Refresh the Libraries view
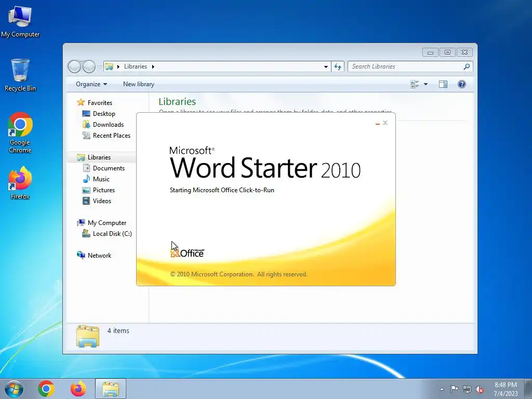532x399 pixels. pyautogui.click(x=338, y=67)
